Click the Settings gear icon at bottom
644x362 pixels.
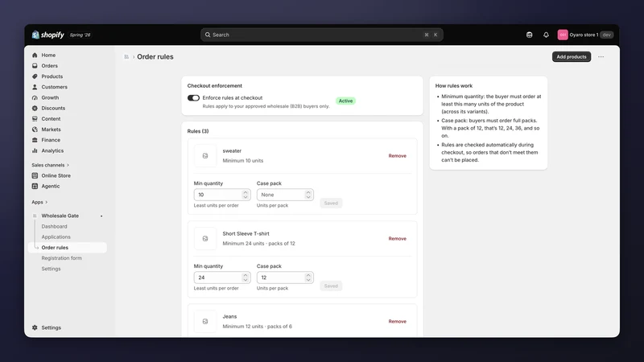click(x=35, y=327)
